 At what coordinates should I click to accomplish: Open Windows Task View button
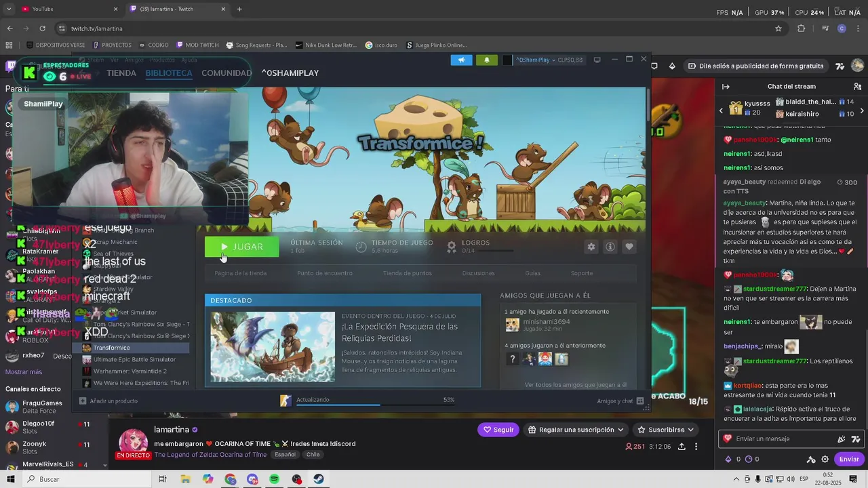(163, 479)
